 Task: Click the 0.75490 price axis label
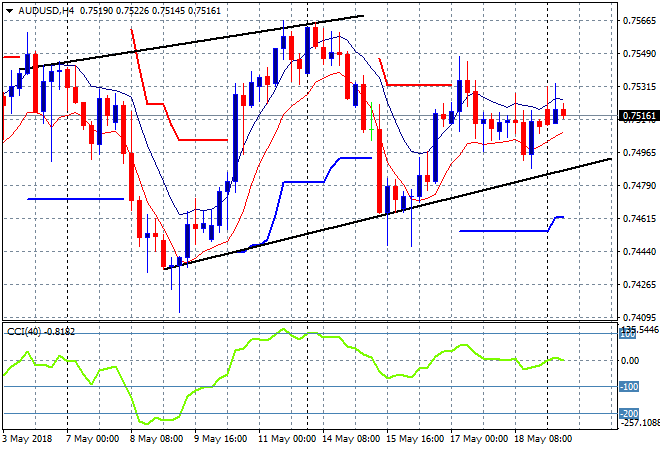pyautogui.click(x=639, y=54)
